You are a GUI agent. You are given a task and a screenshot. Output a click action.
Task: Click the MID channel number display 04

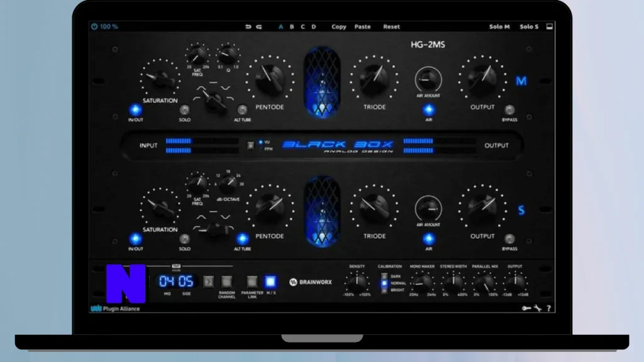tap(167, 281)
